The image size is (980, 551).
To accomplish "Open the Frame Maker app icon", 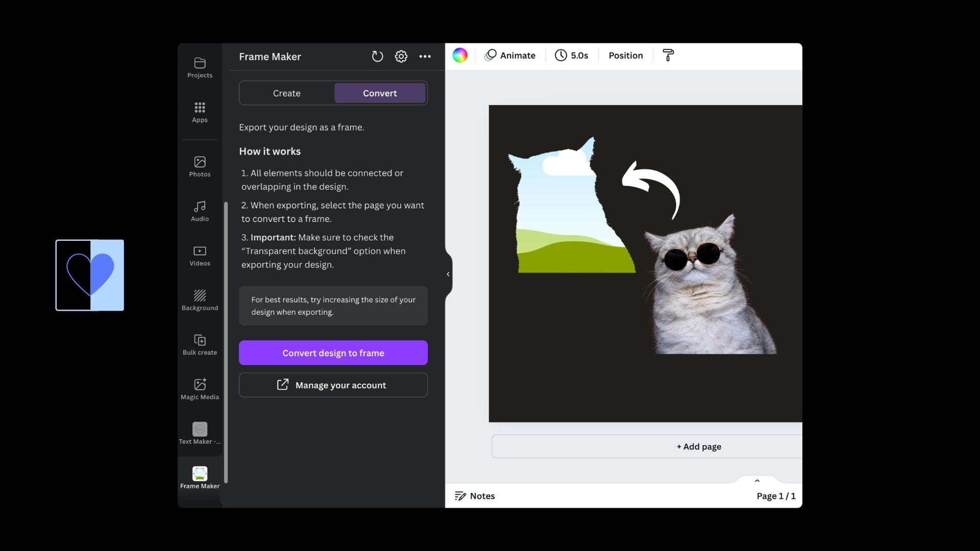I will pos(200,473).
